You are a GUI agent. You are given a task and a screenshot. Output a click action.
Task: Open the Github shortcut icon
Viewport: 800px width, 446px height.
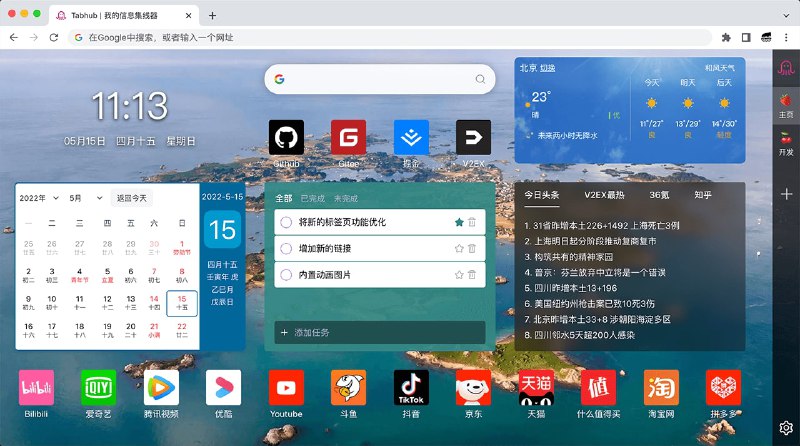coord(286,137)
